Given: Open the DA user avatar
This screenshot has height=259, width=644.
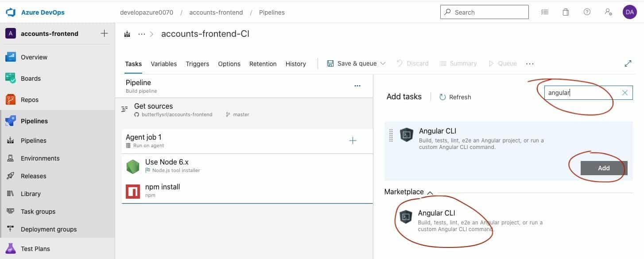Looking at the screenshot, I should (629, 12).
